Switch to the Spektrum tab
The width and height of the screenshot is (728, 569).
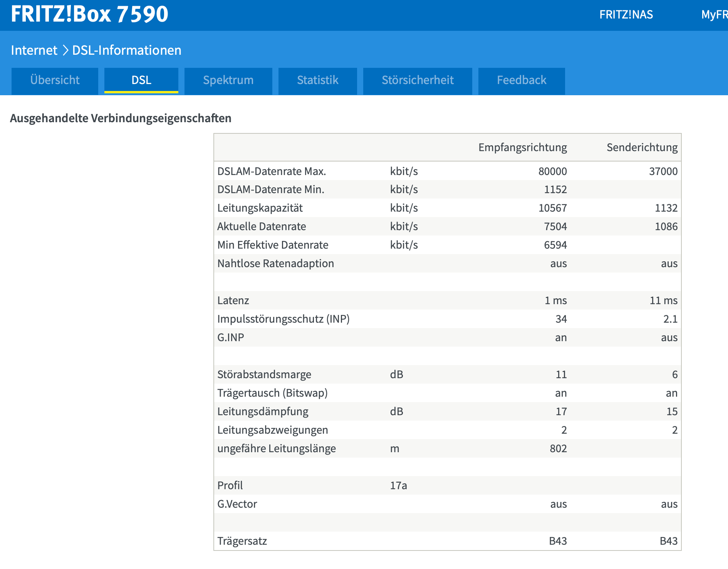point(228,81)
